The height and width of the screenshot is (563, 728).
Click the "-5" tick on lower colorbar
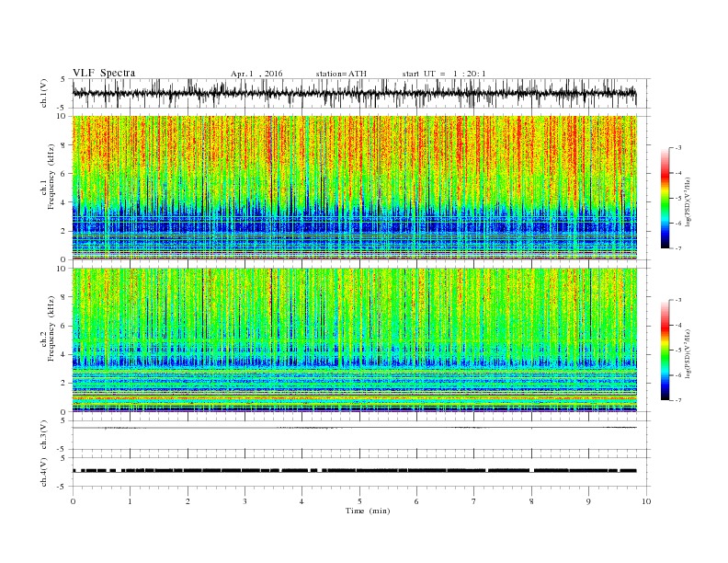(677, 350)
